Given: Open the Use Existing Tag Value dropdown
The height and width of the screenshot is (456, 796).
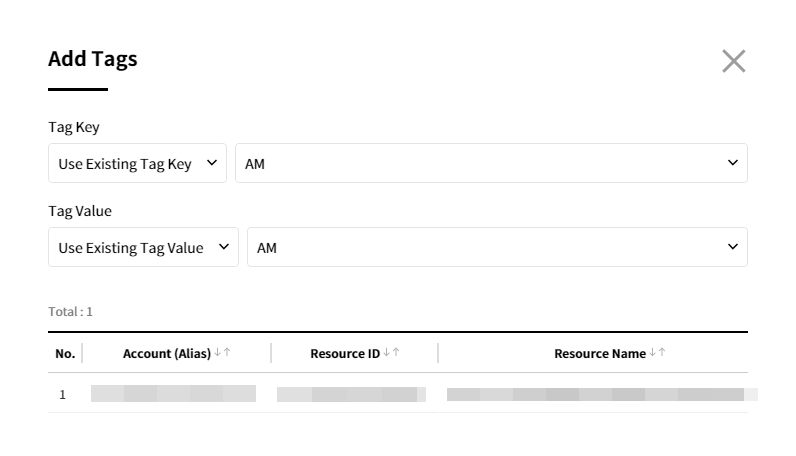Looking at the screenshot, I should (x=143, y=248).
